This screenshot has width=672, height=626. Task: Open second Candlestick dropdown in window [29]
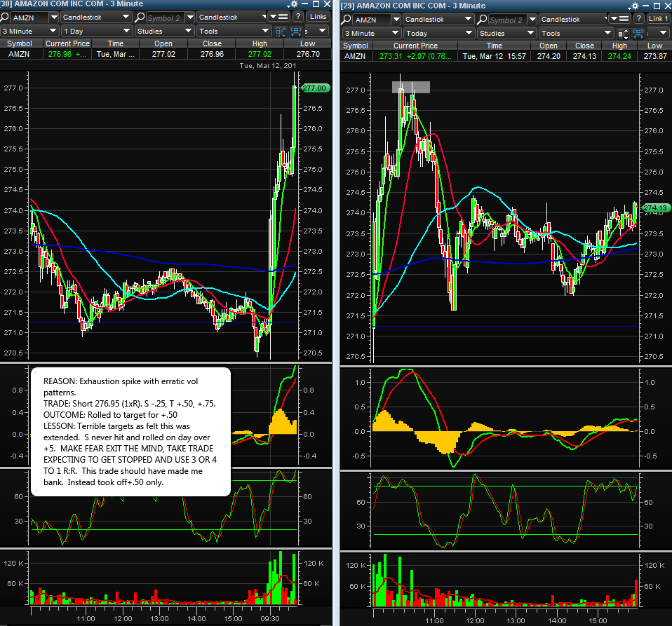tap(574, 19)
